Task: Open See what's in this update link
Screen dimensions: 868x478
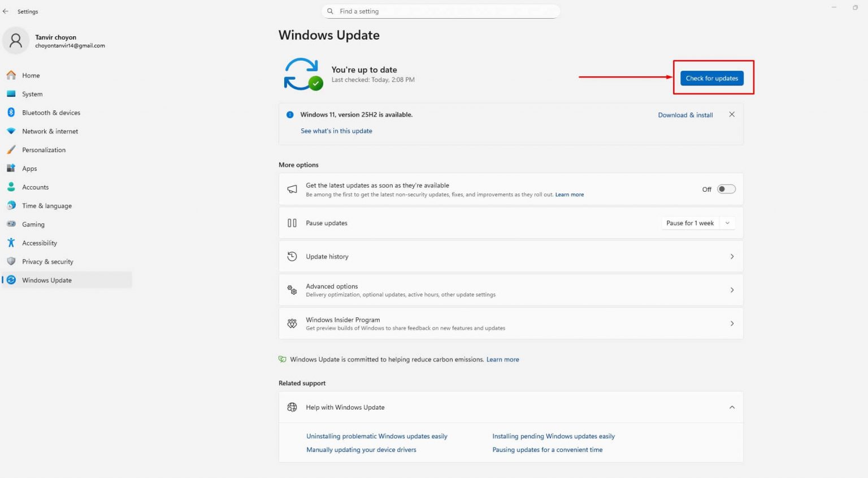Action: click(336, 131)
